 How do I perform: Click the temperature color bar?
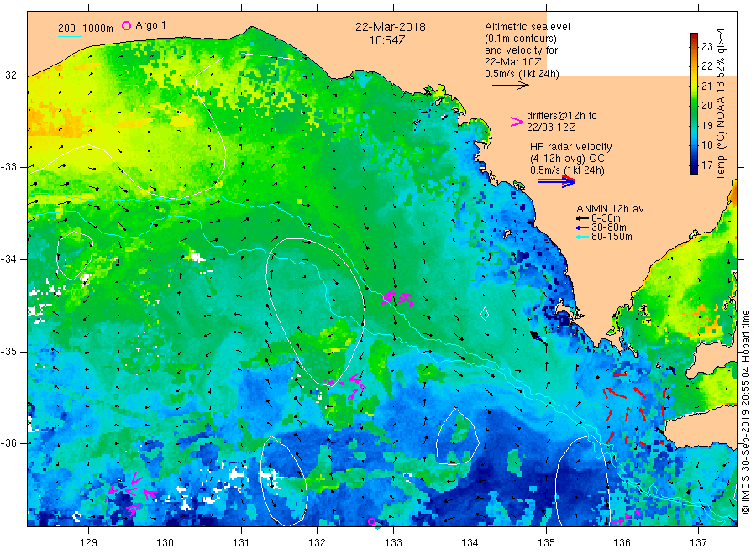pos(694,103)
